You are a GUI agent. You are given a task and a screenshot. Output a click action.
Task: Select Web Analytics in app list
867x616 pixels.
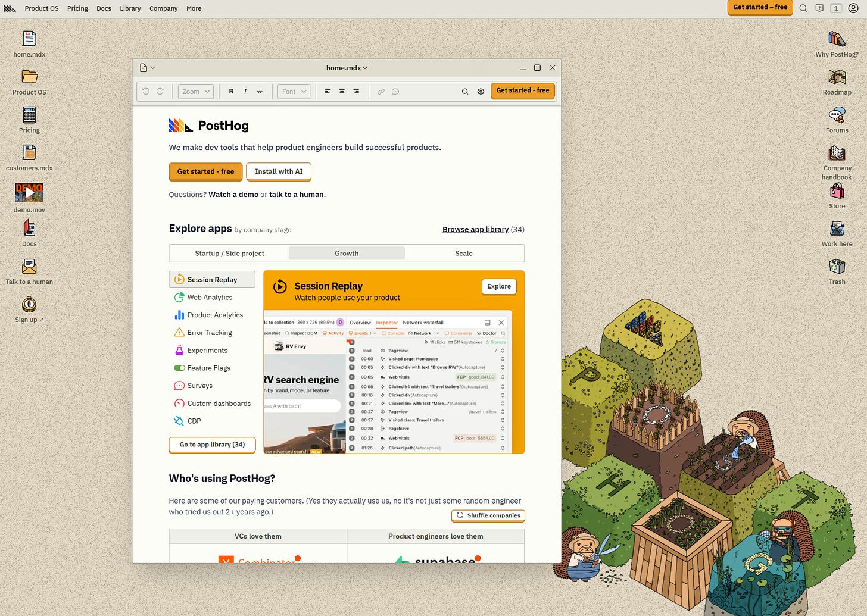pyautogui.click(x=212, y=297)
